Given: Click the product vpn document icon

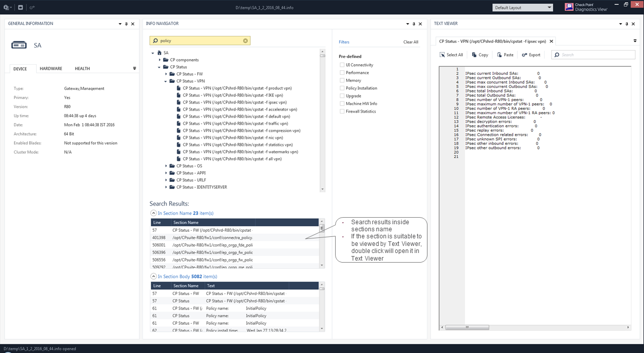Looking at the screenshot, I should 179,88.
